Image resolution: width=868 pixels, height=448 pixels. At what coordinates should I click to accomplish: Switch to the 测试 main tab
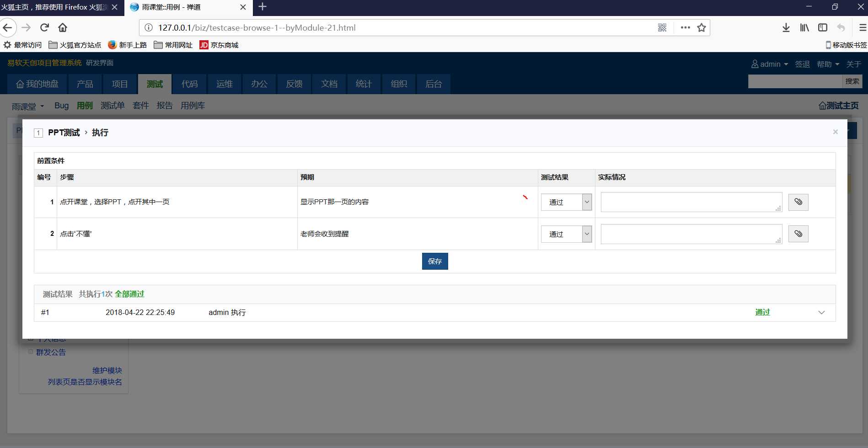click(155, 84)
